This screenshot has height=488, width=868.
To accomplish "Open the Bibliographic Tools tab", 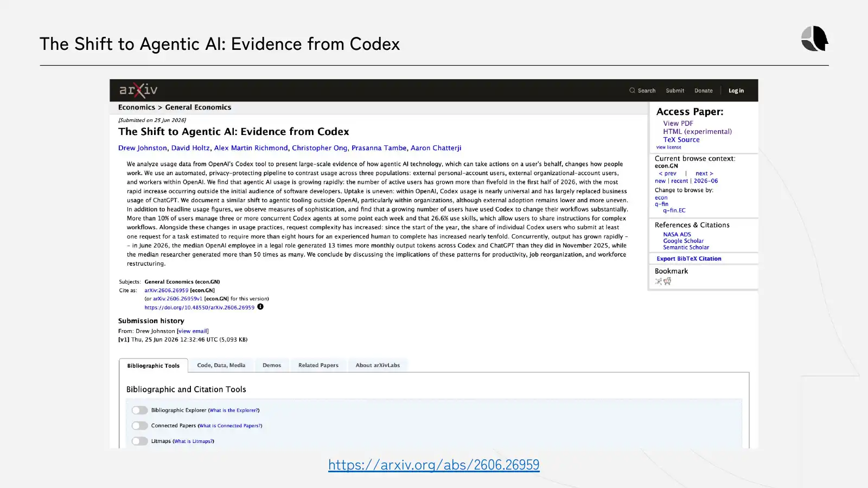I will point(154,365).
